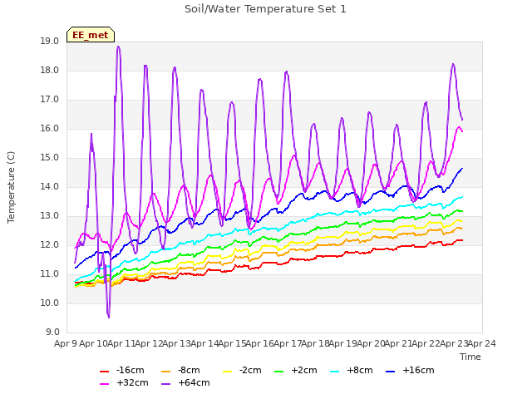Select the +64cm legend label
Image resolution: width=532 pixels, height=399 pixels.
[x=194, y=382]
